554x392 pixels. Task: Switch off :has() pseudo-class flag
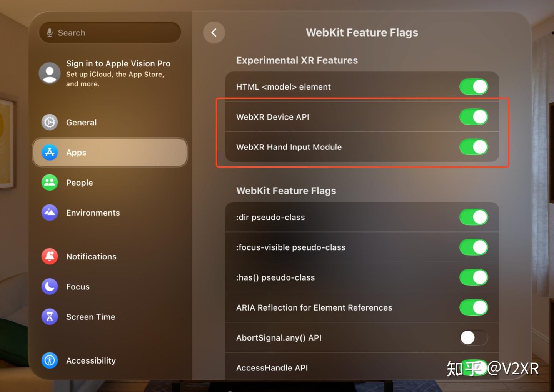point(474,277)
